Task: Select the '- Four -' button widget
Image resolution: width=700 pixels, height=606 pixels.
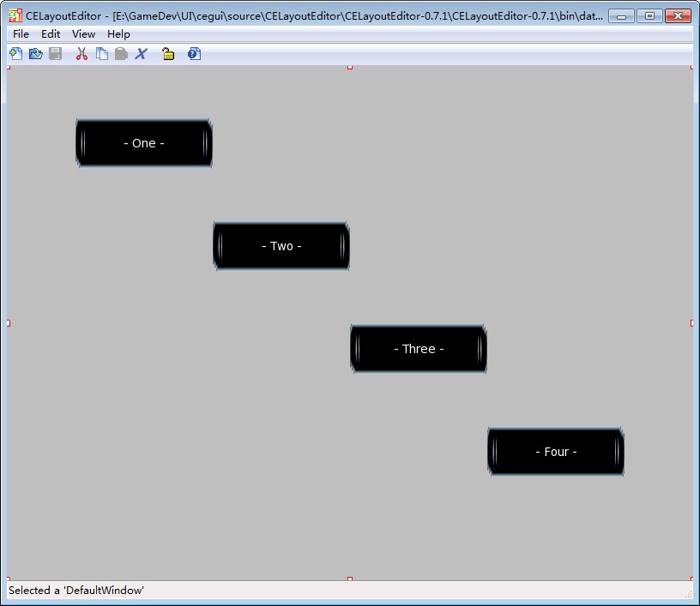Action: point(556,452)
